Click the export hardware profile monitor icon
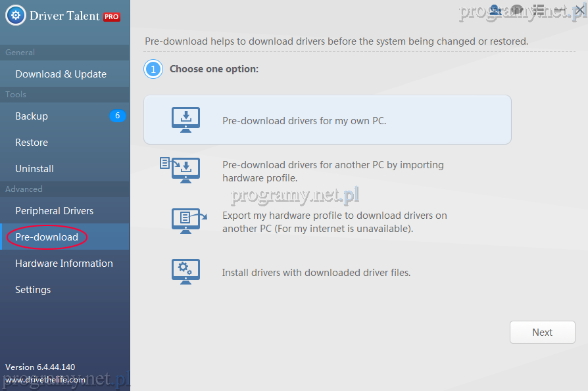The width and height of the screenshot is (588, 391). (x=187, y=220)
